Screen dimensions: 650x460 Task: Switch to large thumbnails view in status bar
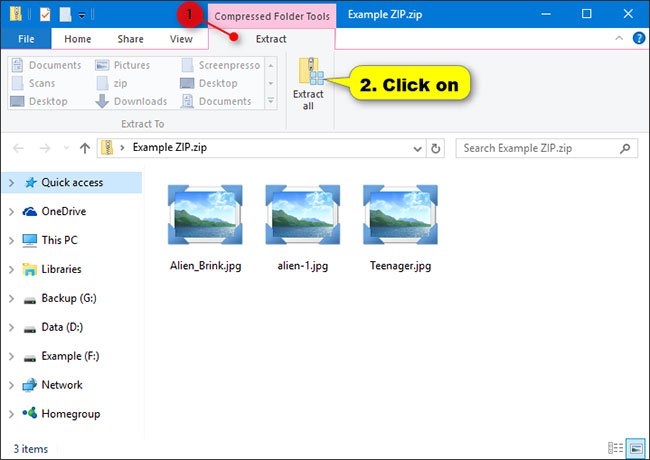point(636,448)
